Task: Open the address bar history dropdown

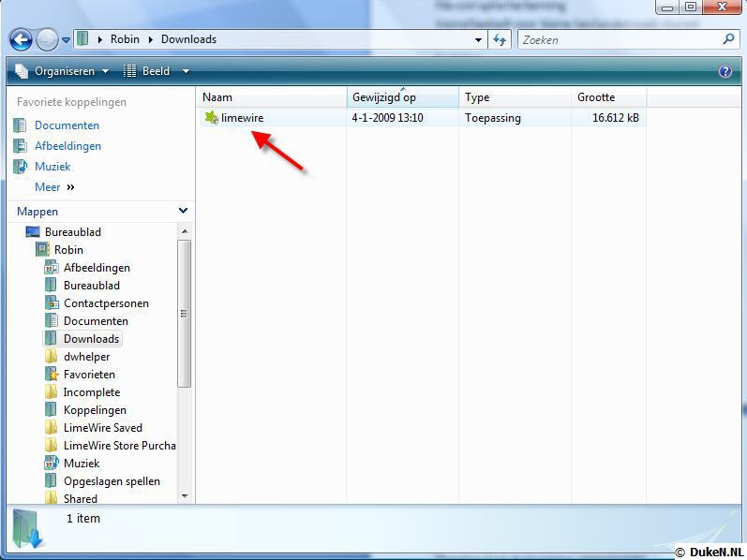Action: 478,40
